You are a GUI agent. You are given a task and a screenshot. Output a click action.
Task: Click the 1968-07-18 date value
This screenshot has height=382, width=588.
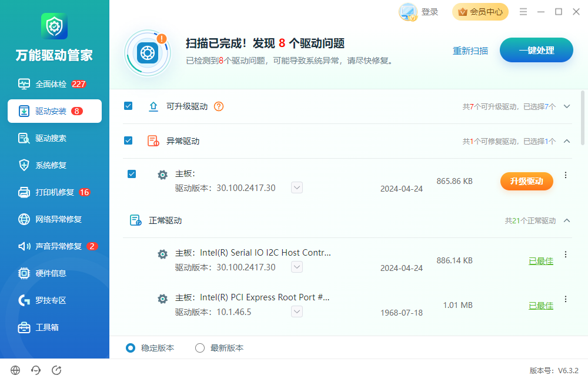tap(401, 313)
